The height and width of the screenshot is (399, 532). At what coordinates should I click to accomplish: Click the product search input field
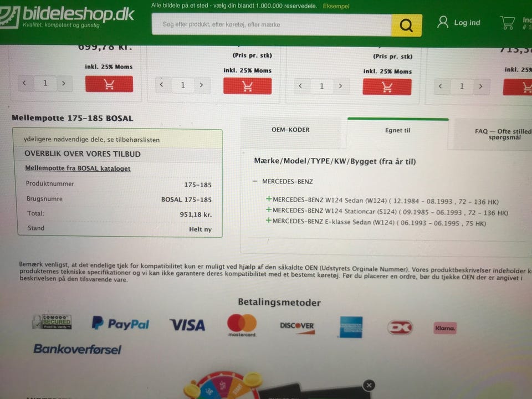272,24
